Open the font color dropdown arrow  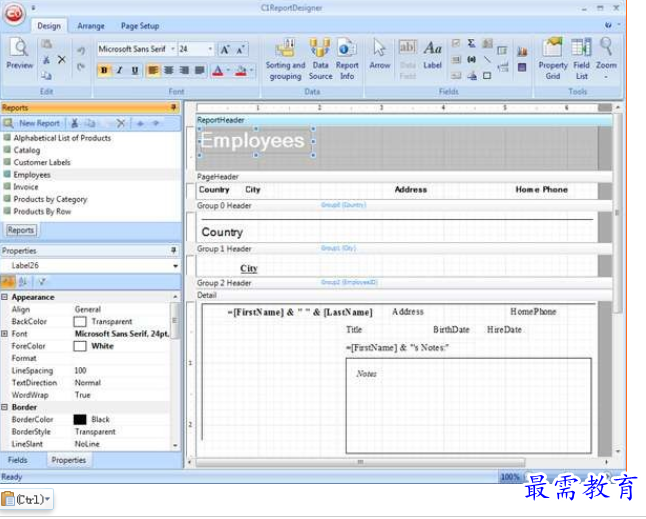228,71
